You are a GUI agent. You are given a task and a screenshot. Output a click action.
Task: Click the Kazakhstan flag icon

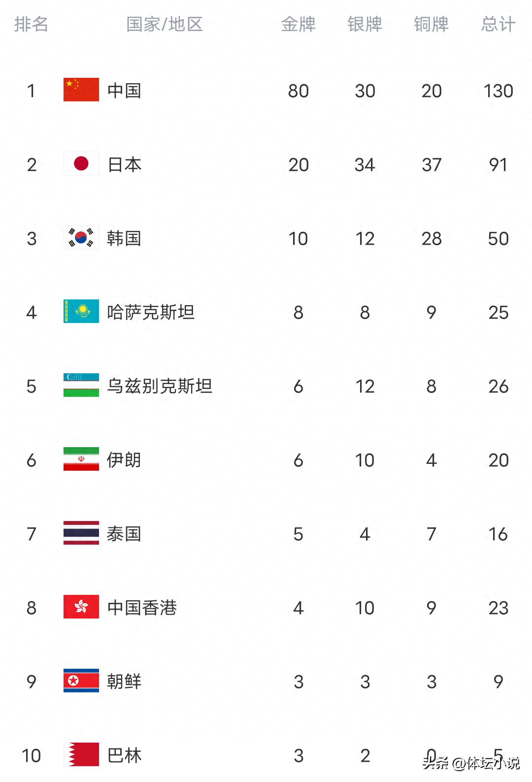pyautogui.click(x=81, y=312)
